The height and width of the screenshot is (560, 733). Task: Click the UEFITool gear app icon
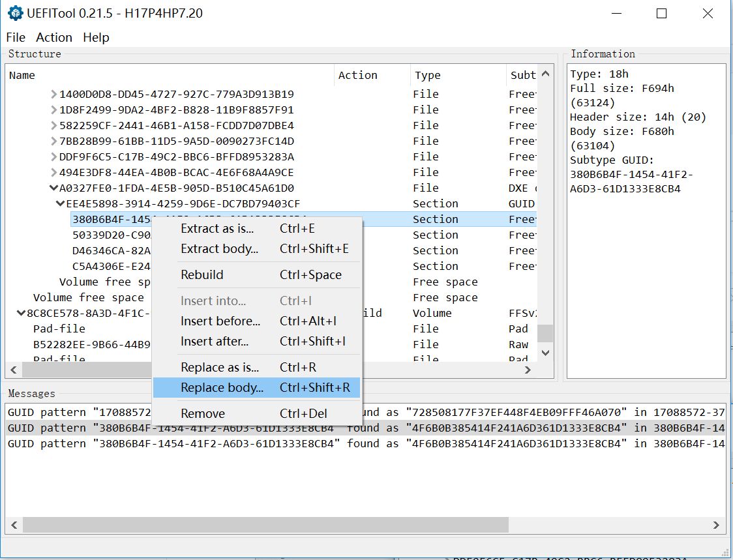pos(16,13)
